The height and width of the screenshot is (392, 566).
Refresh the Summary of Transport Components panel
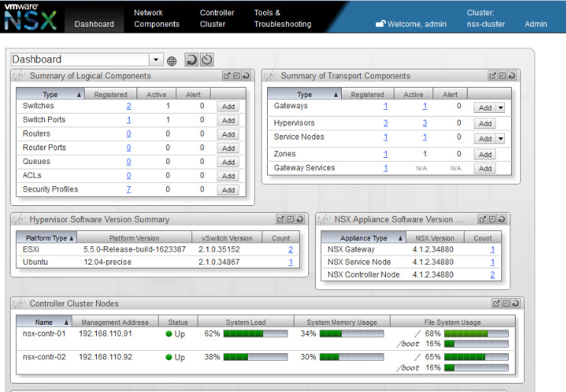(512, 76)
